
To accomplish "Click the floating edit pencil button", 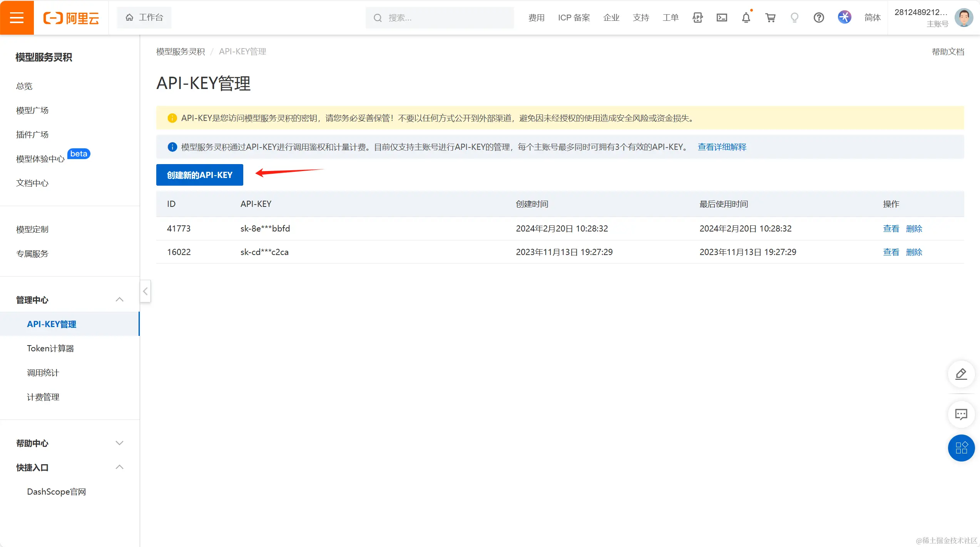I will [x=961, y=374].
